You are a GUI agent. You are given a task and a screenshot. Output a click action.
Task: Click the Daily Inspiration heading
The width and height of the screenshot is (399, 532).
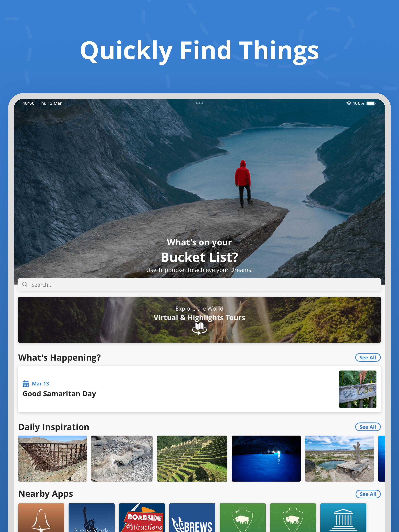click(x=54, y=427)
